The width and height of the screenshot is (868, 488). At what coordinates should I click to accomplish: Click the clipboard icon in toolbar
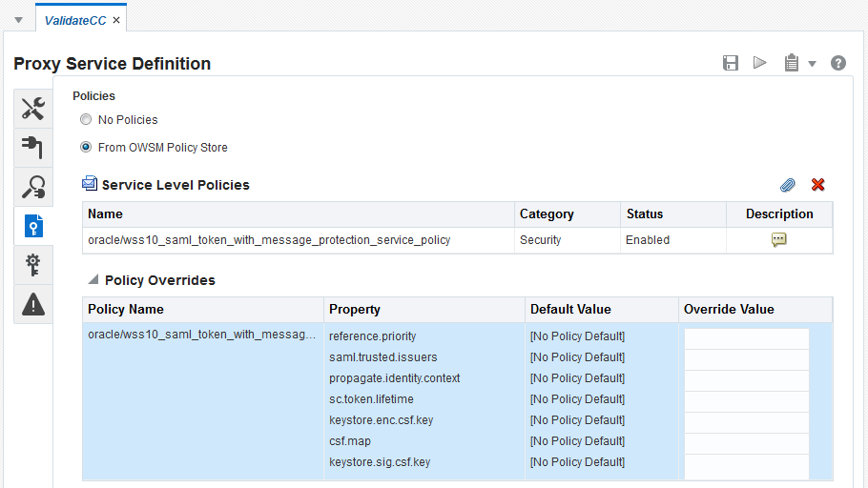(x=792, y=63)
